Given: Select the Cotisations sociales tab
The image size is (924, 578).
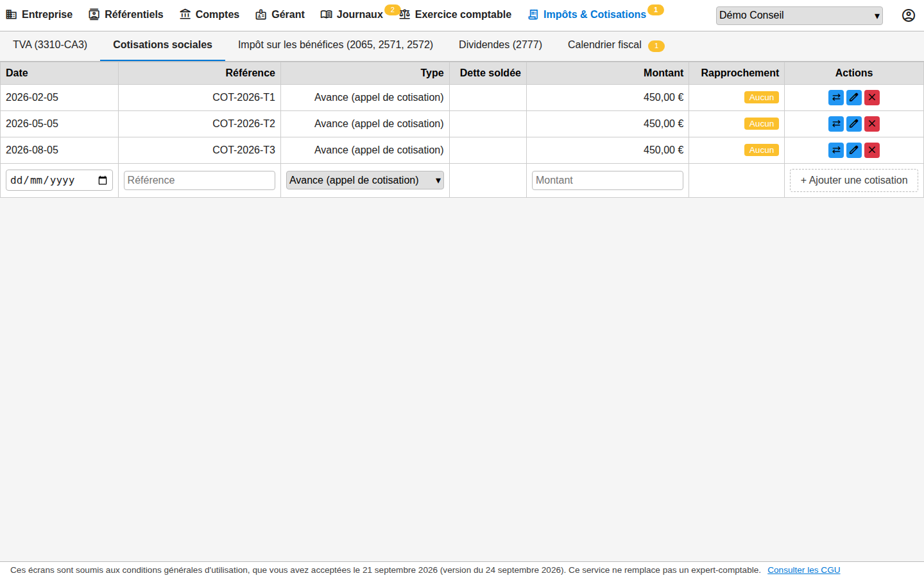Looking at the screenshot, I should coord(162,45).
